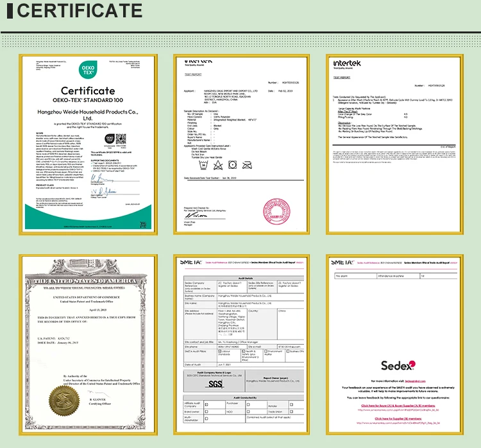Viewport: 481px width, 448px height.
Task: Open the United States patent certificate image
Action: pyautogui.click(x=88, y=345)
